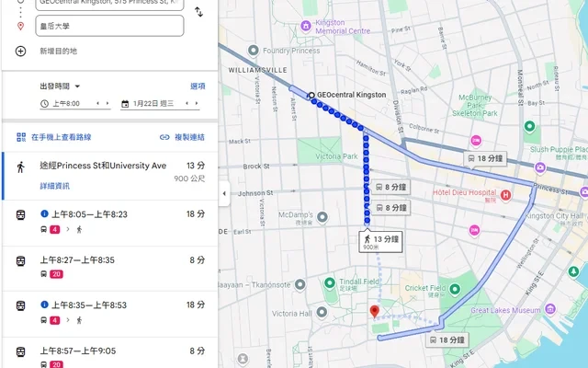The image size is (588, 368).
Task: Click Tkanónsote map marker
Action: [300, 284]
